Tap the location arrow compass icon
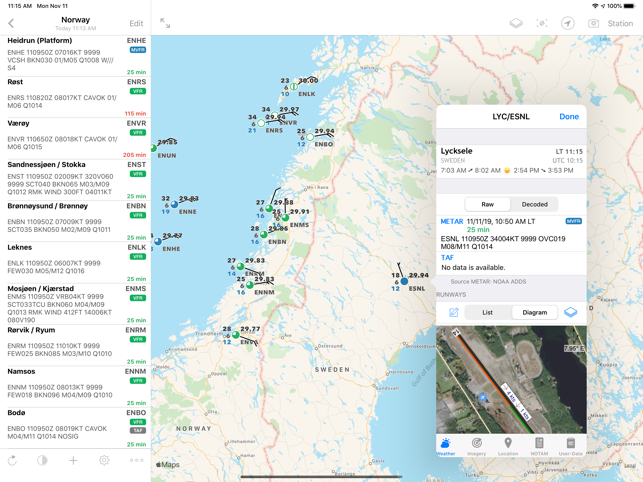Viewport: 643px width, 482px height. pyautogui.click(x=568, y=23)
